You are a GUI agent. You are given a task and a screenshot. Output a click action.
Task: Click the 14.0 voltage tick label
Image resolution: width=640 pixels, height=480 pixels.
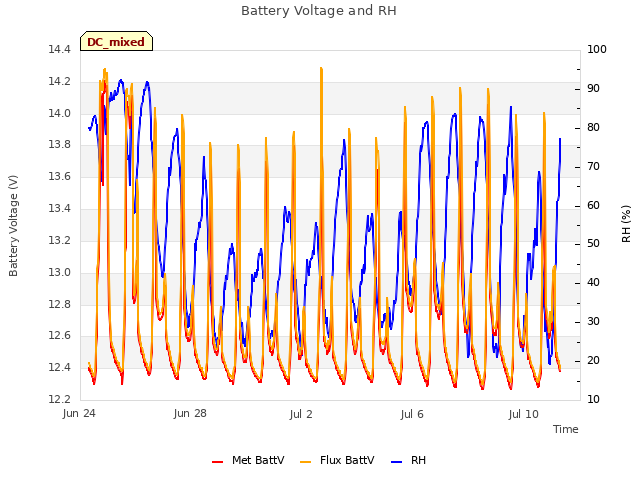60,113
